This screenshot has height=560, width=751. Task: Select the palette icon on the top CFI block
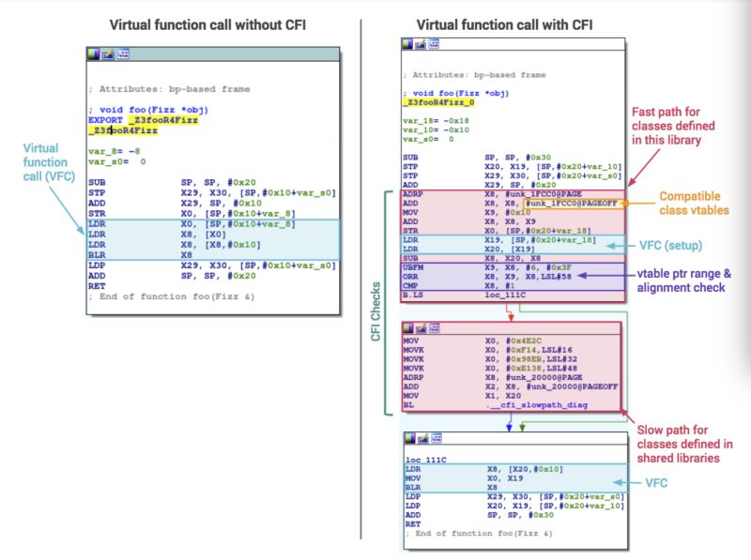pos(406,43)
